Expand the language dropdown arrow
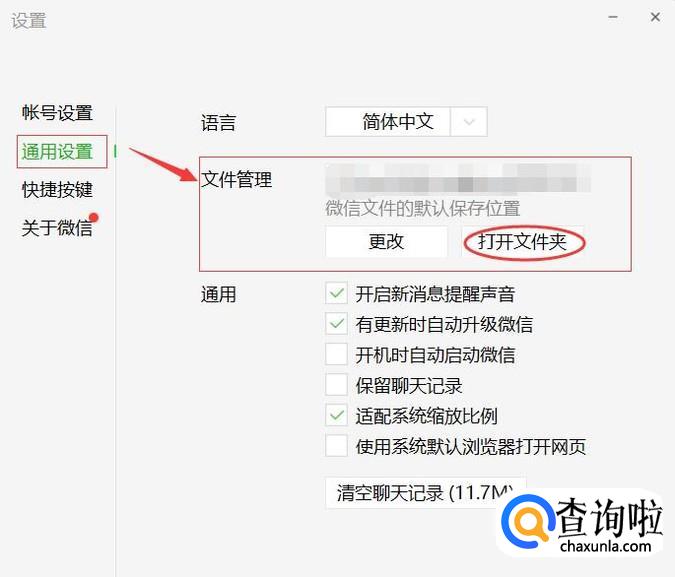 coord(469,122)
